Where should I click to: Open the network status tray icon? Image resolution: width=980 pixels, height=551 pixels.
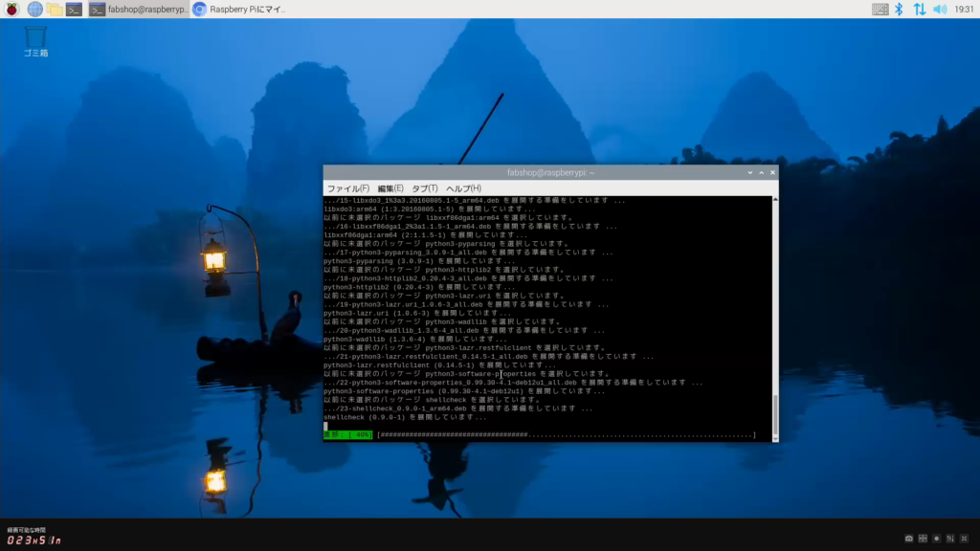(x=919, y=9)
